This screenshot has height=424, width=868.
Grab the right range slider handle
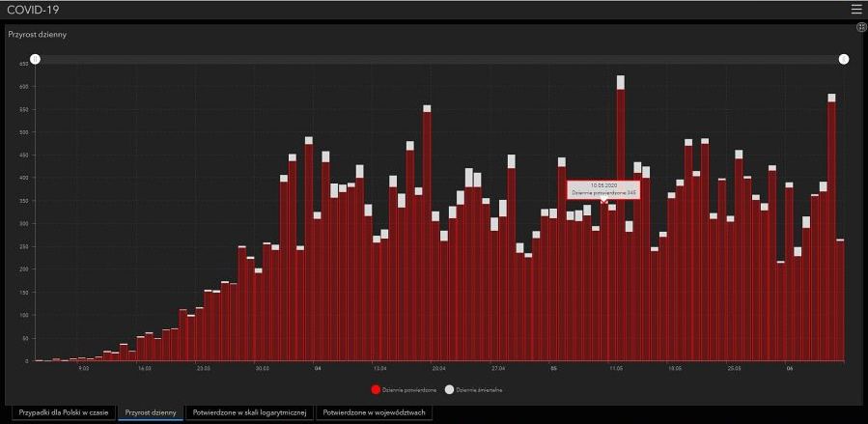pyautogui.click(x=844, y=59)
